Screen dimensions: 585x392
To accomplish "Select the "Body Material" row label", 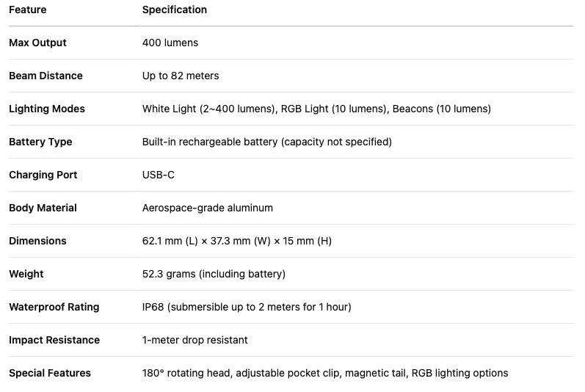I will (43, 208).
